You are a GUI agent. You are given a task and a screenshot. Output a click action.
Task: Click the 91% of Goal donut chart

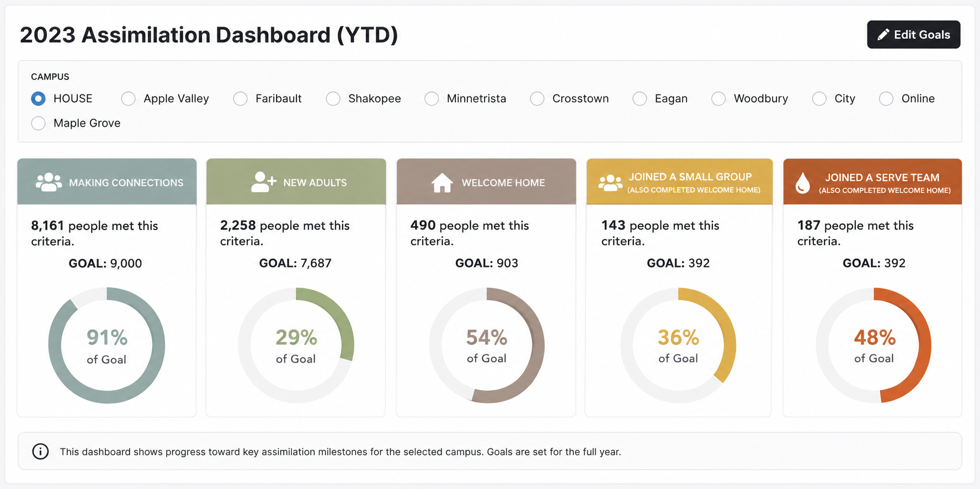pos(106,346)
